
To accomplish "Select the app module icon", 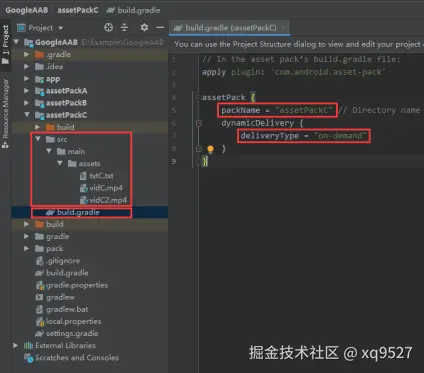I will (40, 79).
